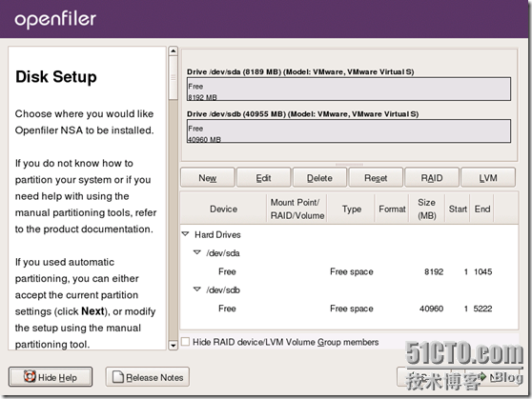Click the Start column header
Screen dimensions: 532x399
click(458, 209)
